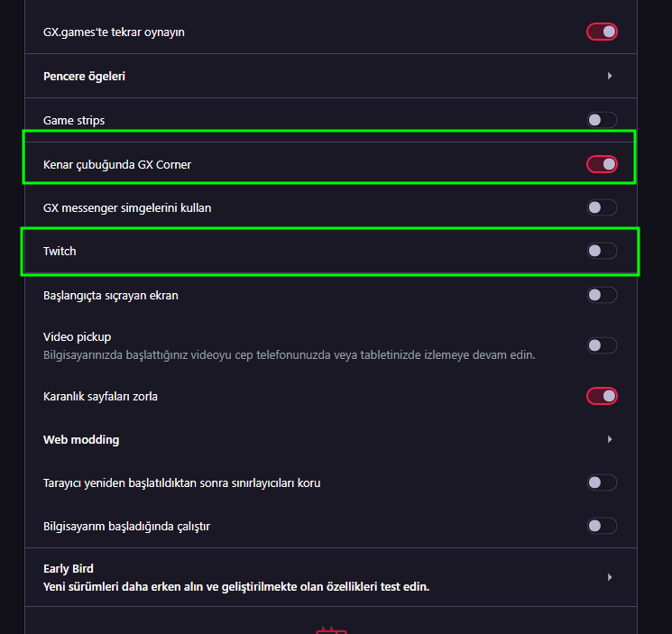Select the Web modding heading text
Viewport: 672px width, 634px height.
81,439
